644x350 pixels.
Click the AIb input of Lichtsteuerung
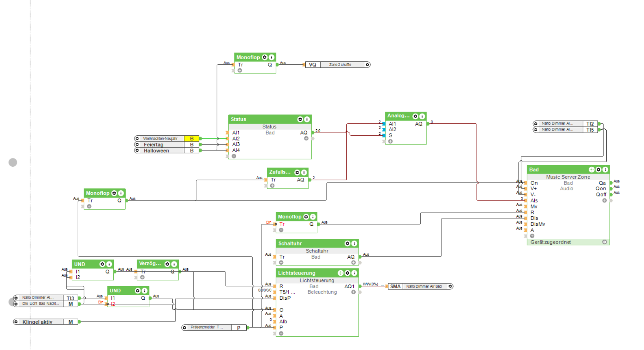tap(283, 322)
